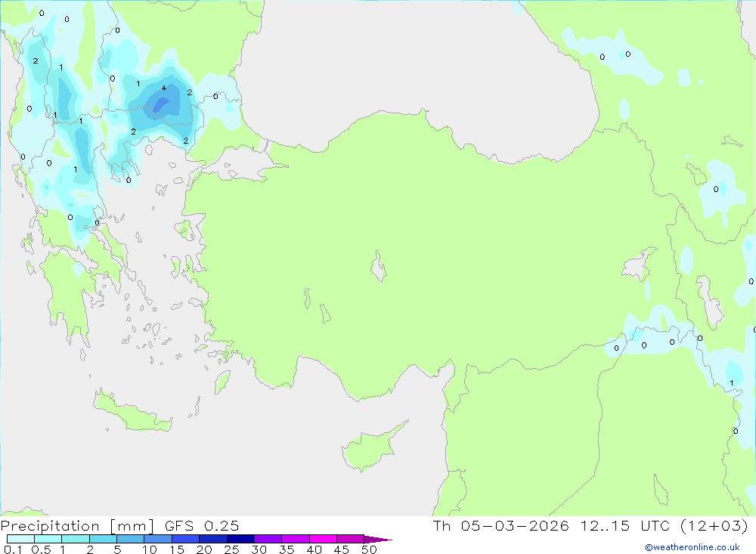The image size is (756, 554).
Task: Click the 'GFS 0.25' model label
Action: [x=202, y=525]
